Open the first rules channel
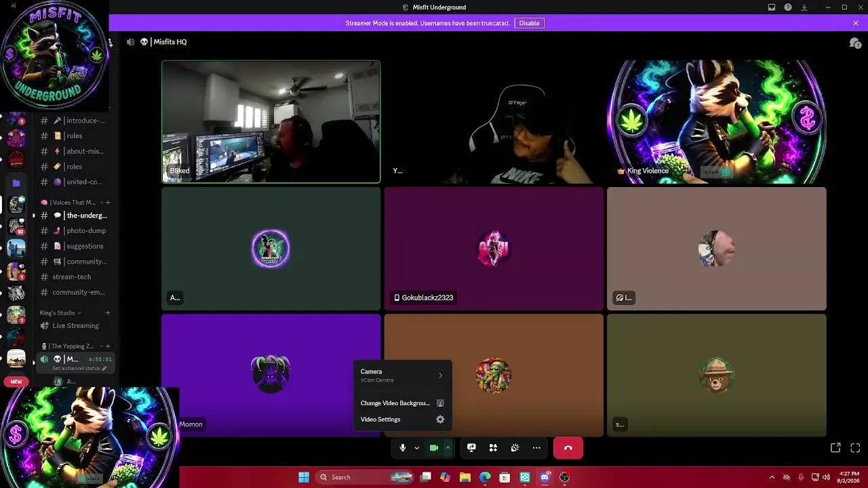This screenshot has width=868, height=488. click(x=73, y=136)
